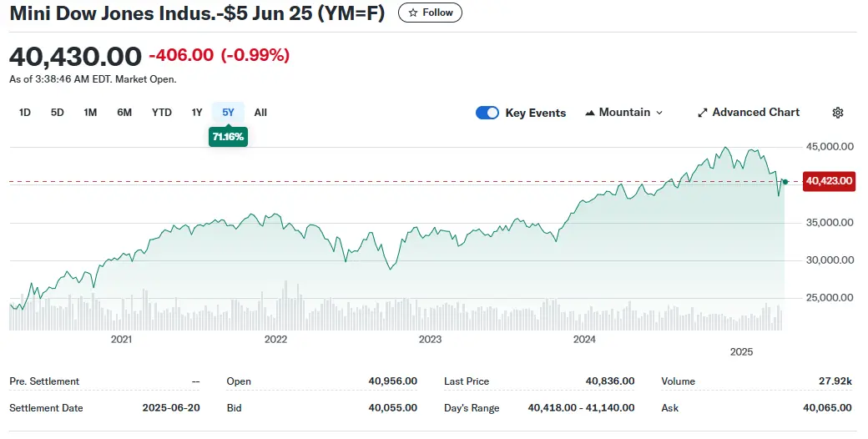Choose the 6M time range

pyautogui.click(x=124, y=113)
